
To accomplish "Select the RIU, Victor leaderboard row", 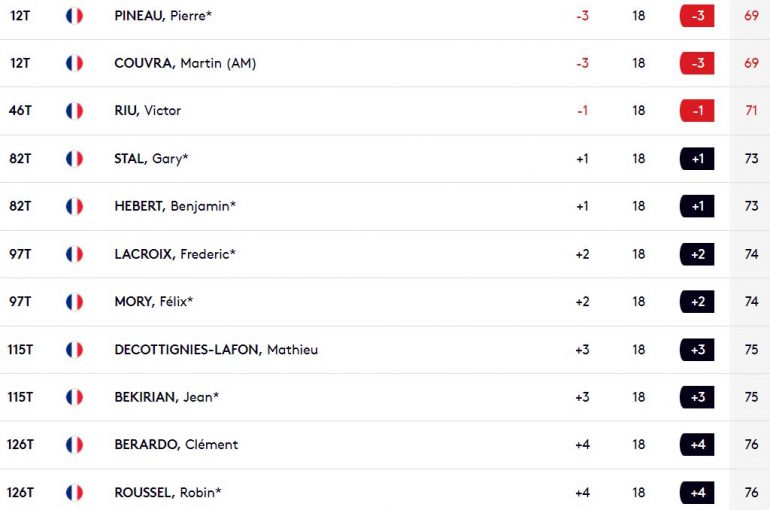I will click(385, 111).
